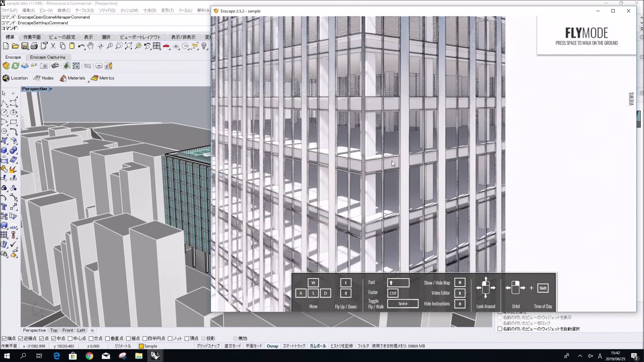This screenshot has height=362, width=644.
Task: Click the four-viewport layout icon
Action: click(157, 46)
